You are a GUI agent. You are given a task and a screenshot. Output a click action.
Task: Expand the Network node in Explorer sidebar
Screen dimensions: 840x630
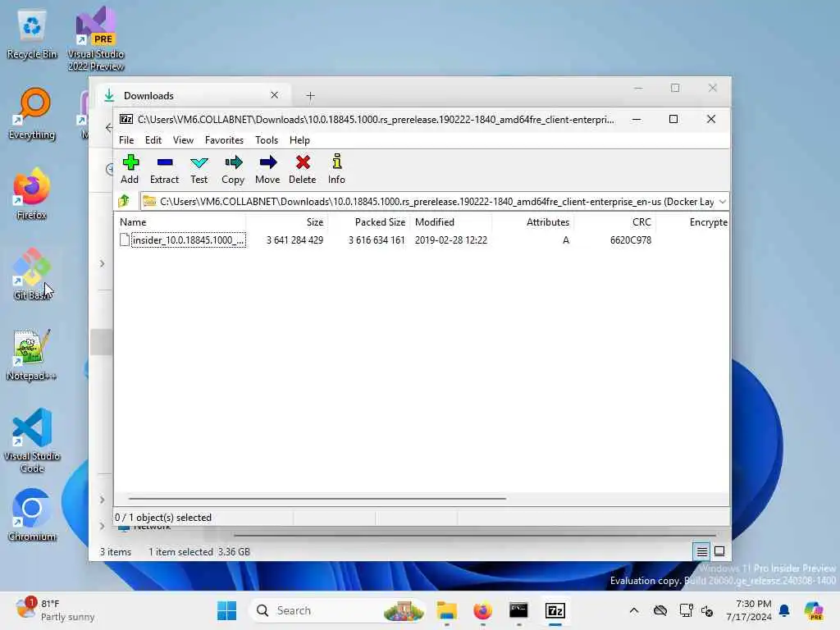(x=102, y=526)
